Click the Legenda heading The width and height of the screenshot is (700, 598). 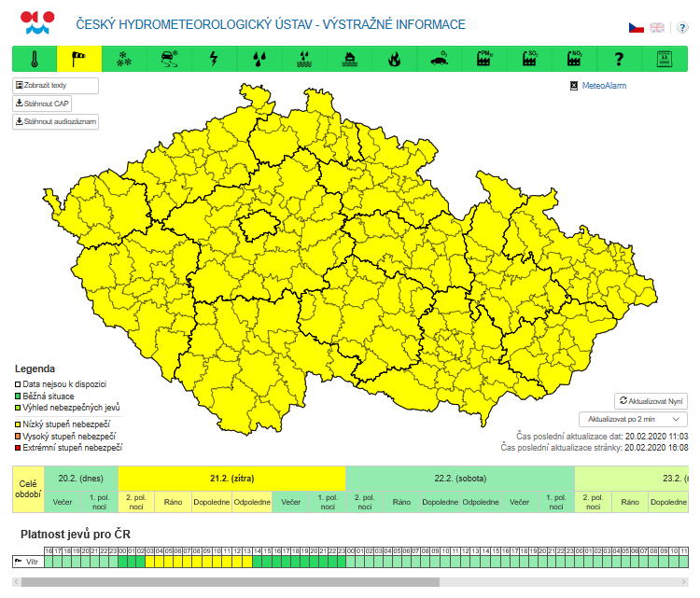(x=35, y=369)
